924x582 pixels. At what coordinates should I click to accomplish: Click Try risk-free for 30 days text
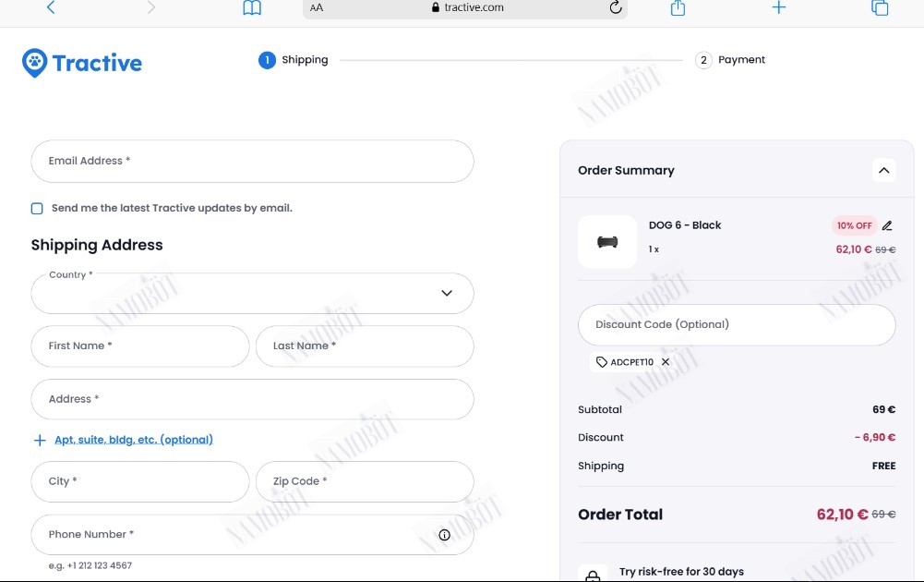681,572
